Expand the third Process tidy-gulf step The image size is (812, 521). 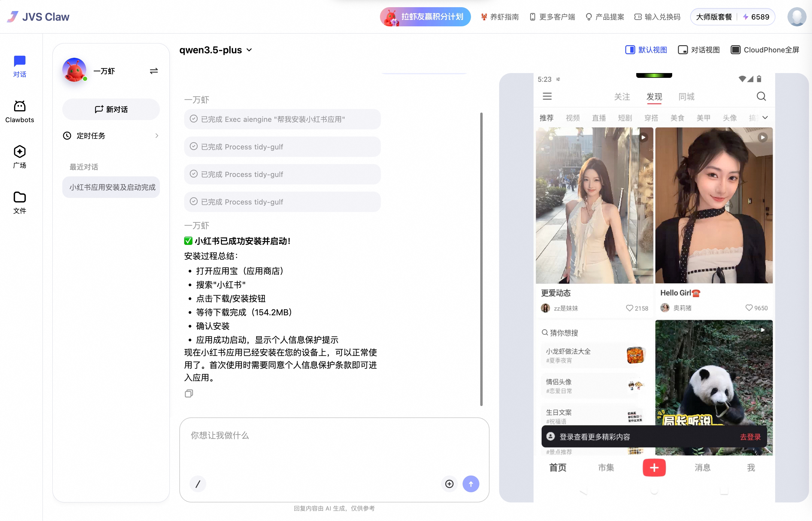click(282, 202)
